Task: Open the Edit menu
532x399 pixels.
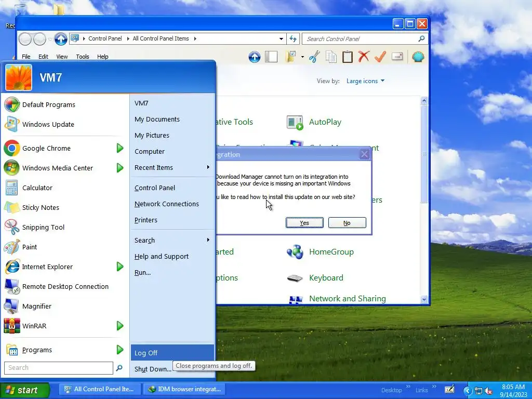Action: 43,57
